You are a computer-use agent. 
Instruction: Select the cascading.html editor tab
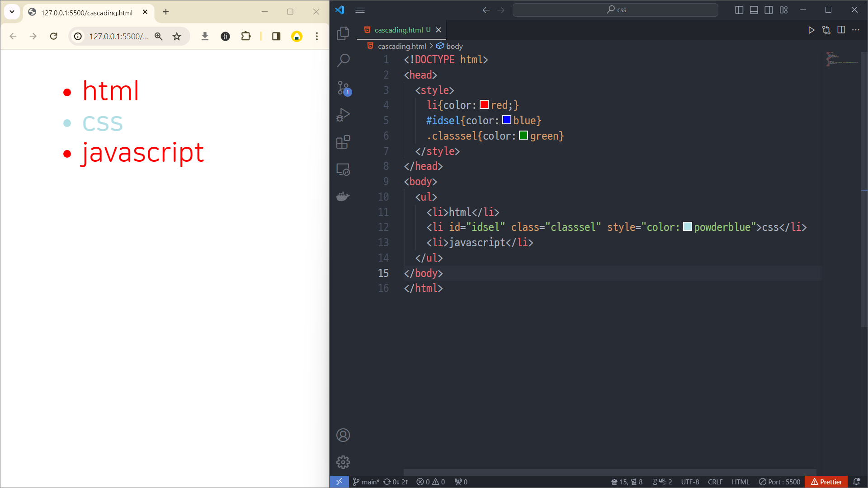pyautogui.click(x=398, y=30)
